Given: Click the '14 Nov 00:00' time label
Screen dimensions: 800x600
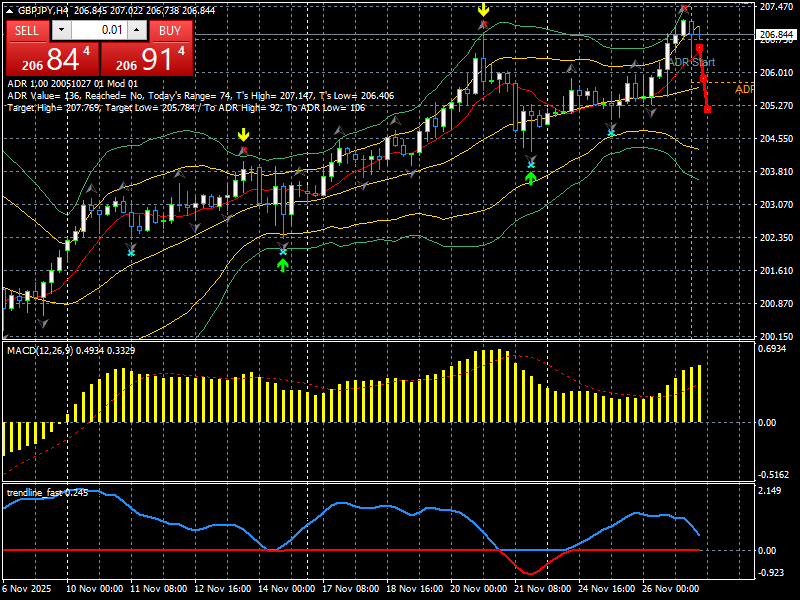Looking at the screenshot, I should tap(287, 588).
